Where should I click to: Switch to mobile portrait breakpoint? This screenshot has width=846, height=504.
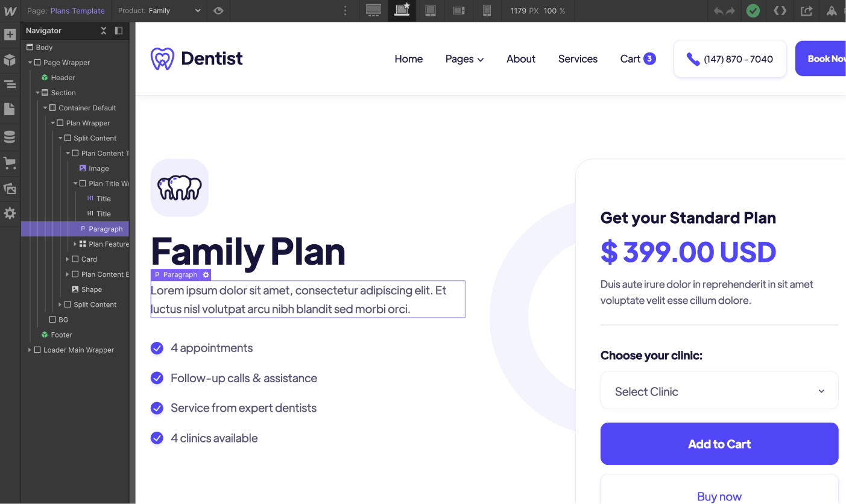coord(487,10)
